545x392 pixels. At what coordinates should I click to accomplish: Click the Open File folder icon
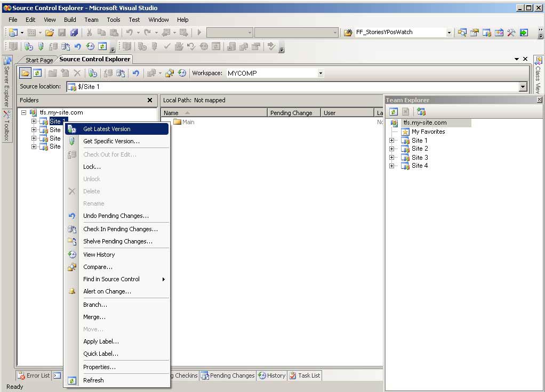coord(50,32)
